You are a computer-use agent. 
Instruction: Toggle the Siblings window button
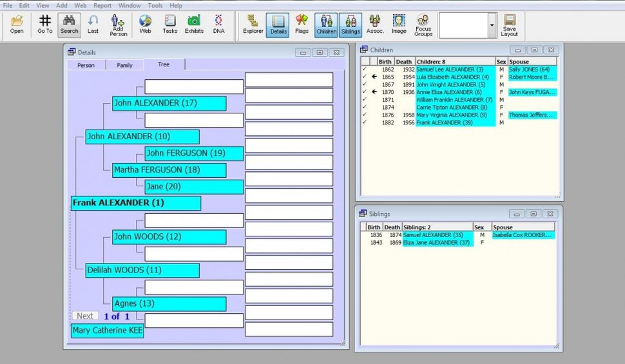[351, 25]
